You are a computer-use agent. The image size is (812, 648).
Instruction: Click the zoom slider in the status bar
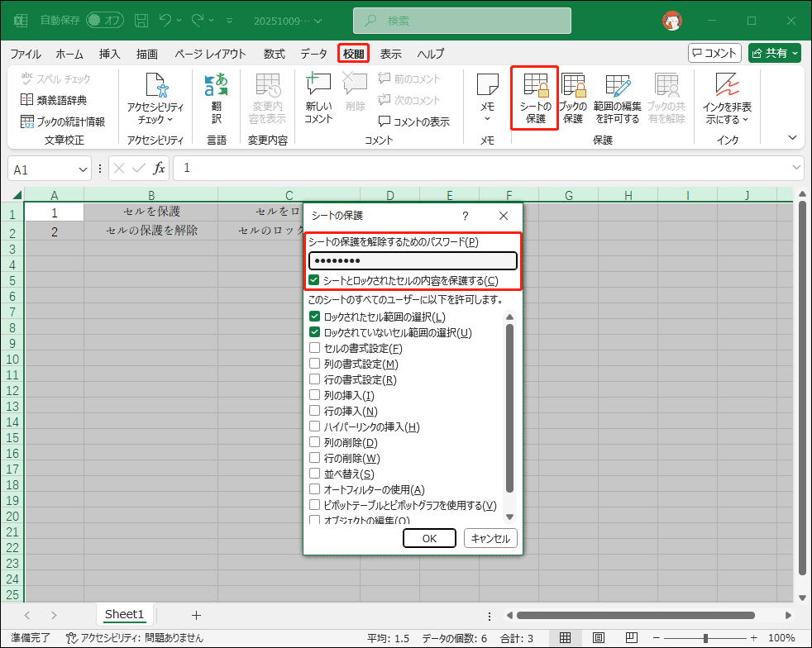click(705, 638)
